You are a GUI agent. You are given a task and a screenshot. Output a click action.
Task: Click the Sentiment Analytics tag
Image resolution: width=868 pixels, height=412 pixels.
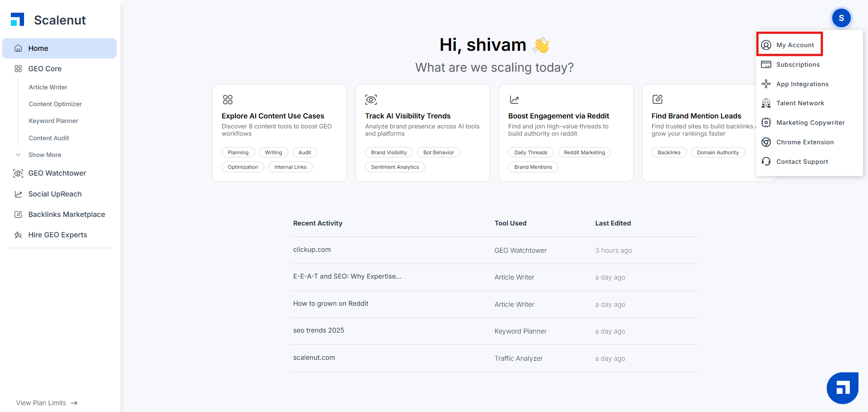point(395,167)
